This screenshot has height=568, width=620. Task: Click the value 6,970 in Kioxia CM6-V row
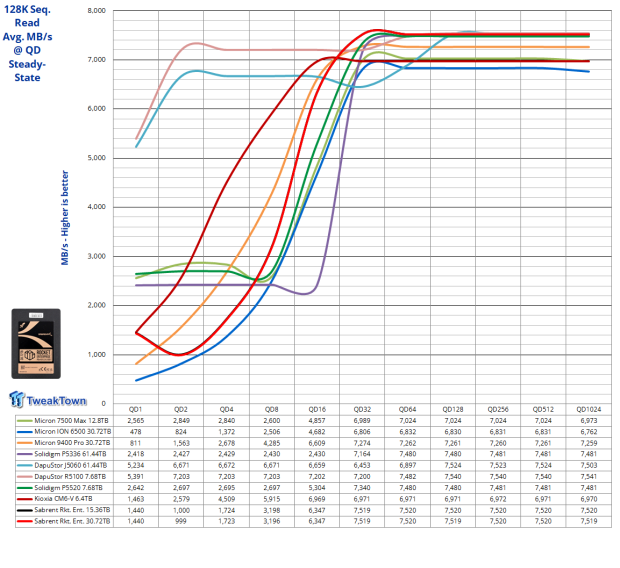(x=588, y=499)
